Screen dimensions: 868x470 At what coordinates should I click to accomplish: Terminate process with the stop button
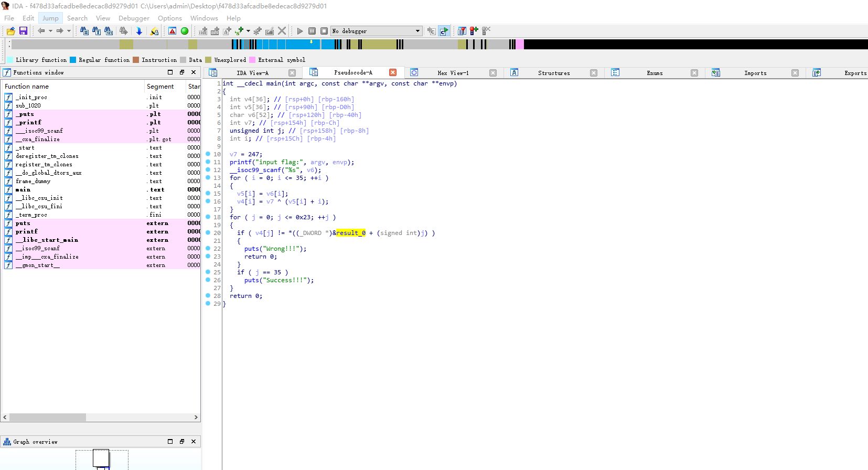(x=324, y=31)
